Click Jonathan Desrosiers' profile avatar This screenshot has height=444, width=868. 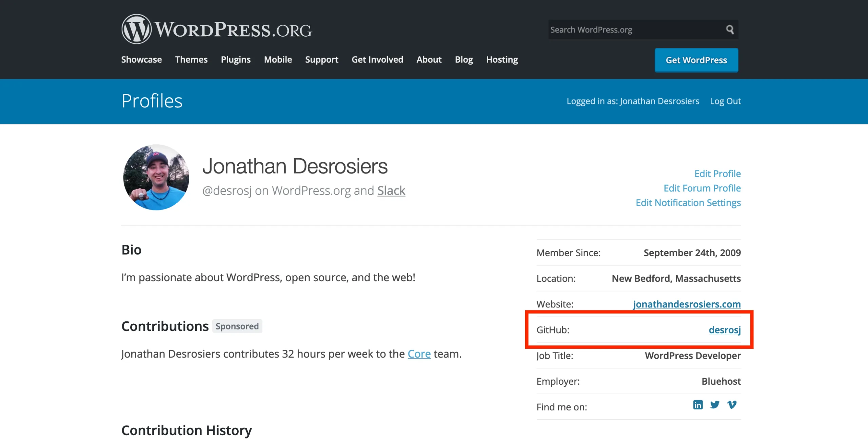click(156, 177)
